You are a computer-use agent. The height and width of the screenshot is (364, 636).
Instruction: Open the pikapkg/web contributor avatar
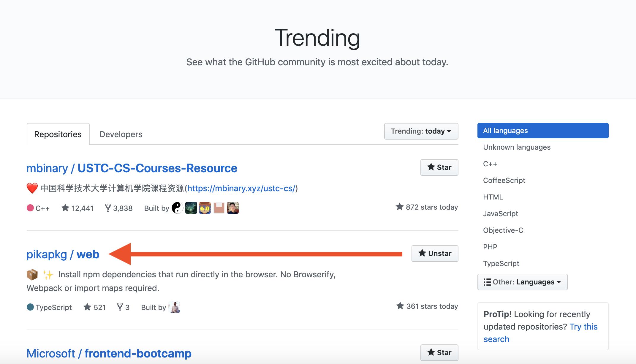174,307
